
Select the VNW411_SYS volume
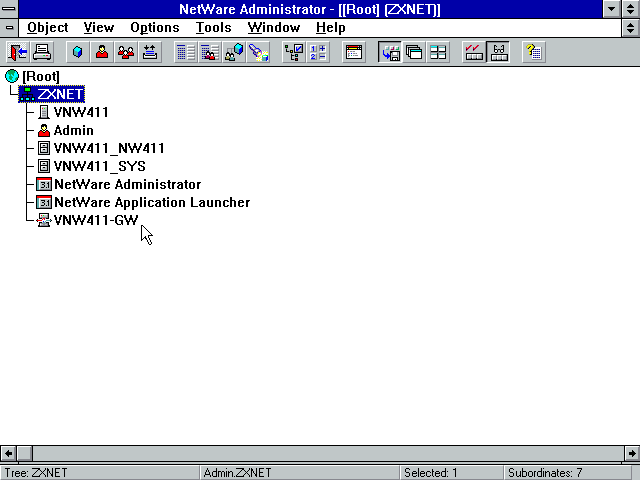coord(100,166)
